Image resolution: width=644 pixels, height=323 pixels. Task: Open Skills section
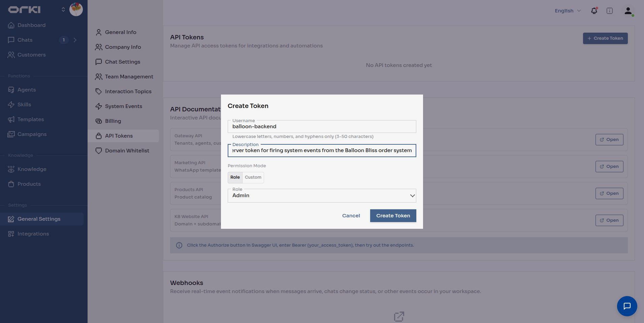pyautogui.click(x=24, y=105)
